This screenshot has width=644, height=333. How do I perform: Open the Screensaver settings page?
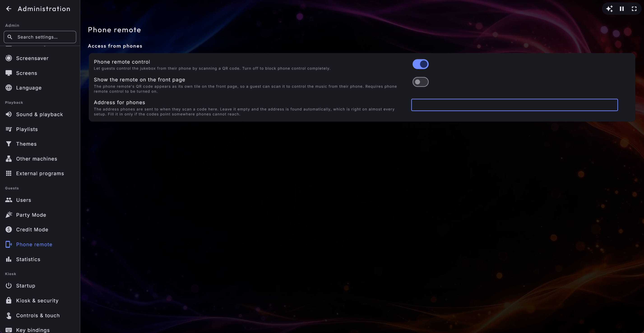(40, 58)
